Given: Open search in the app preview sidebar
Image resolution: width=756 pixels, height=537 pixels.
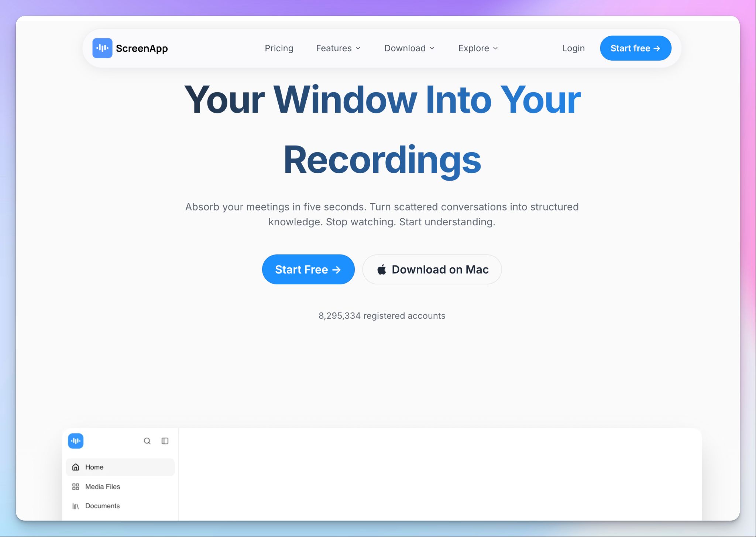Looking at the screenshot, I should pyautogui.click(x=147, y=441).
